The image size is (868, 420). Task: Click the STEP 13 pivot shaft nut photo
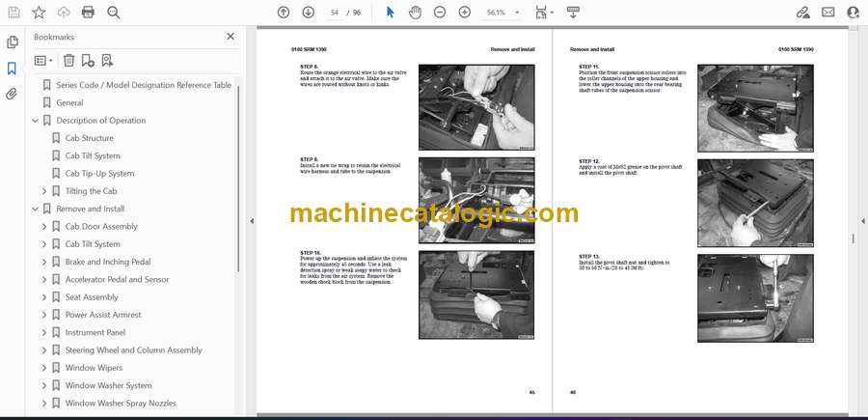(x=755, y=298)
